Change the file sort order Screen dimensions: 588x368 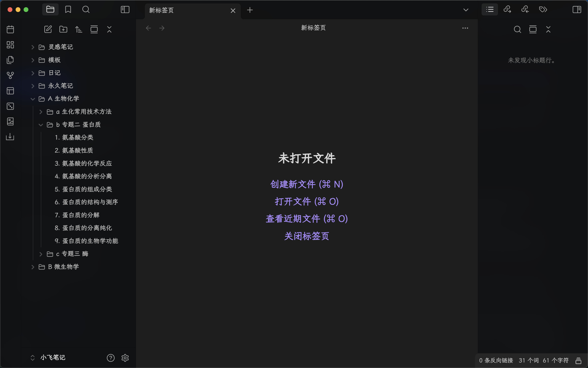pos(79,29)
